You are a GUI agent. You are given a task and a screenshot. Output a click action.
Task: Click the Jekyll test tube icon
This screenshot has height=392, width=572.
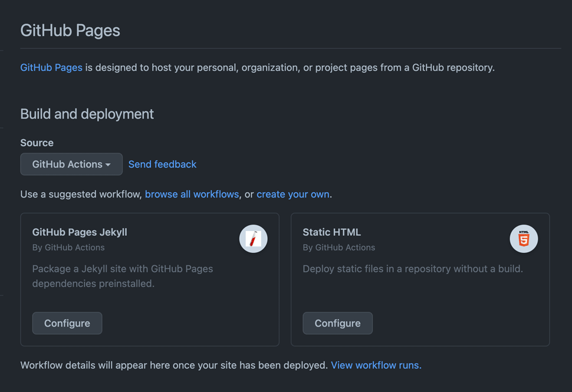pyautogui.click(x=253, y=239)
